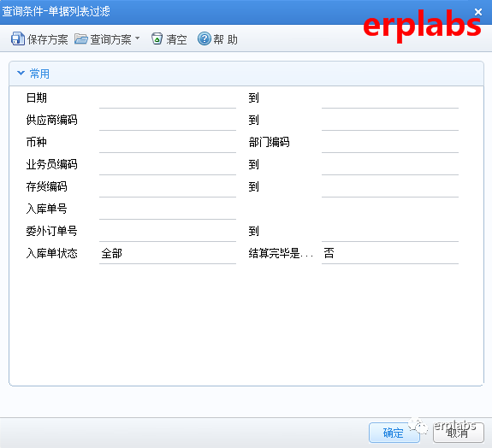Click the 日期 start input field

coord(168,98)
